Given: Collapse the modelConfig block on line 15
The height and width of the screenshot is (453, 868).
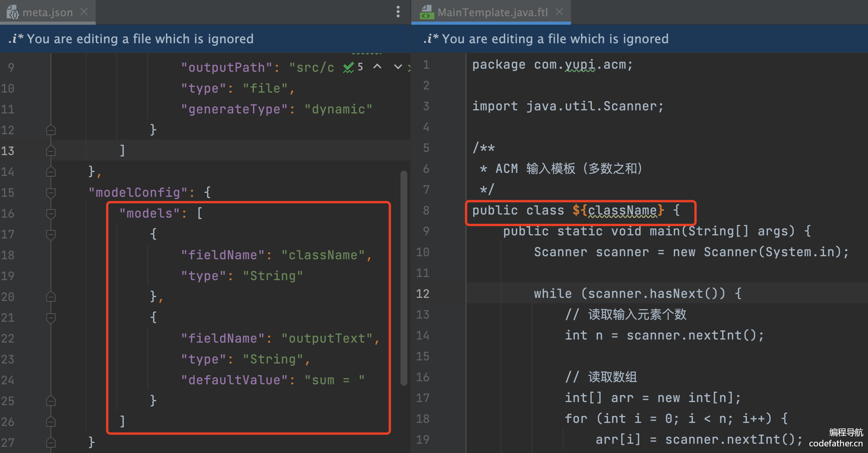Looking at the screenshot, I should [x=51, y=192].
